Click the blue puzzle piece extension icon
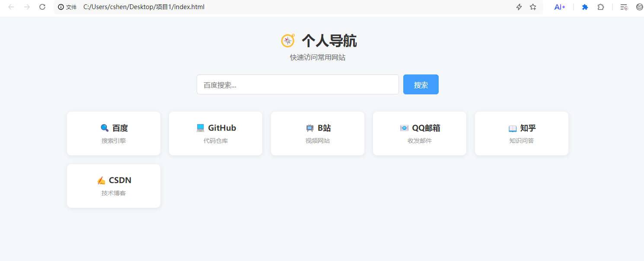644x261 pixels. (x=585, y=7)
